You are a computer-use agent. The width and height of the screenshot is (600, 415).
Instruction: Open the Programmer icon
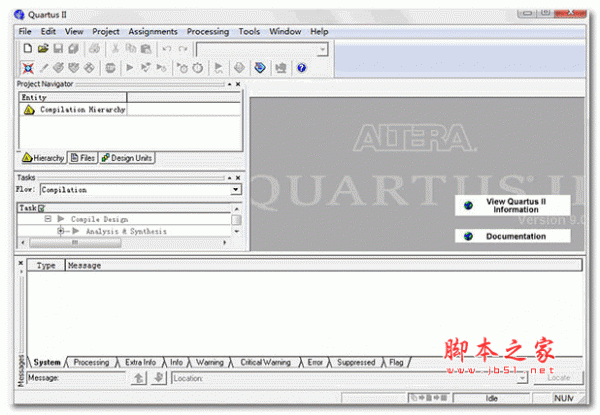(260, 68)
